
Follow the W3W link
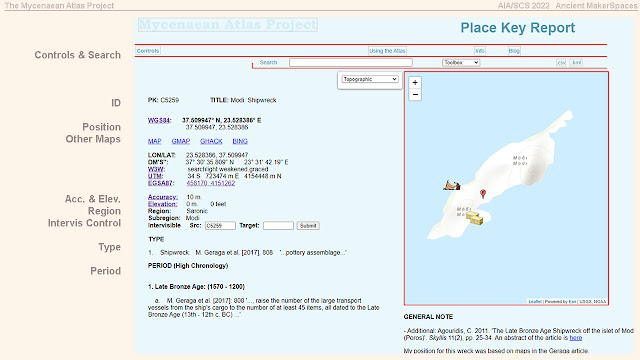coord(156,169)
